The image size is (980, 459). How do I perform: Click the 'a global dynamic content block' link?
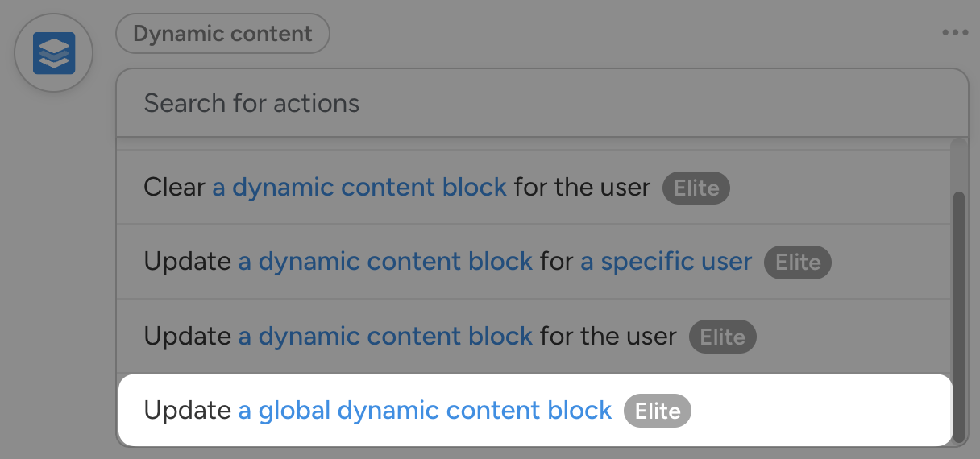click(x=425, y=410)
